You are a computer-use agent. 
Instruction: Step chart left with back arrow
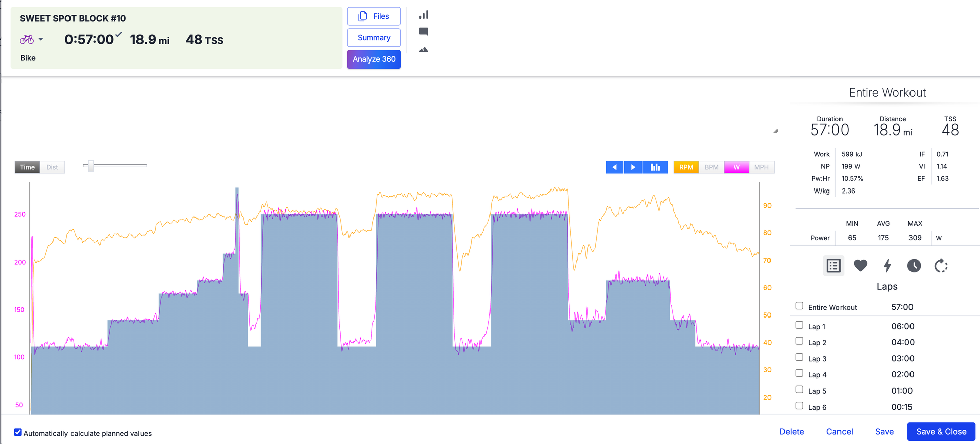point(614,167)
